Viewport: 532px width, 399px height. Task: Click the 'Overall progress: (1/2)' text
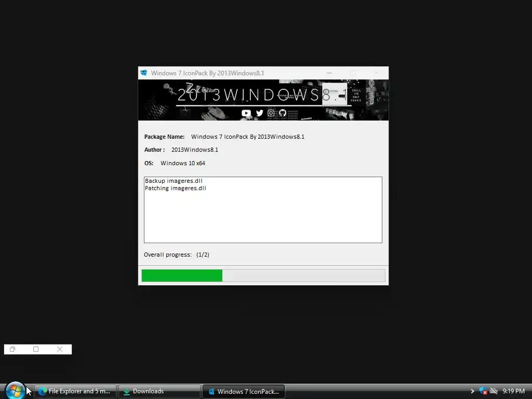[x=177, y=255]
